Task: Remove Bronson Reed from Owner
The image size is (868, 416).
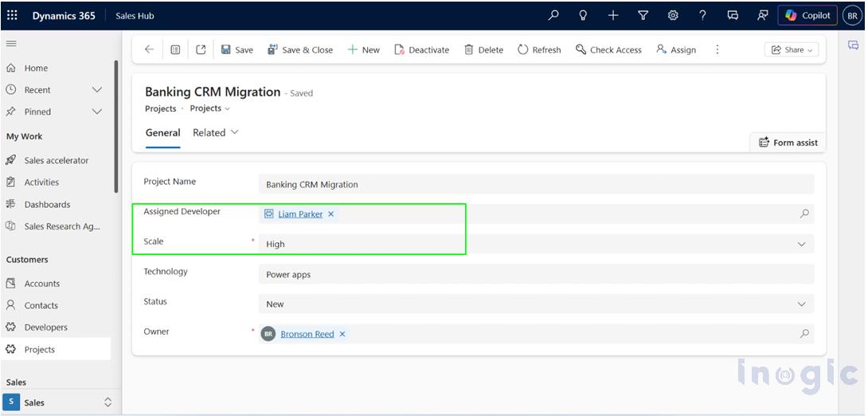Action: (342, 334)
